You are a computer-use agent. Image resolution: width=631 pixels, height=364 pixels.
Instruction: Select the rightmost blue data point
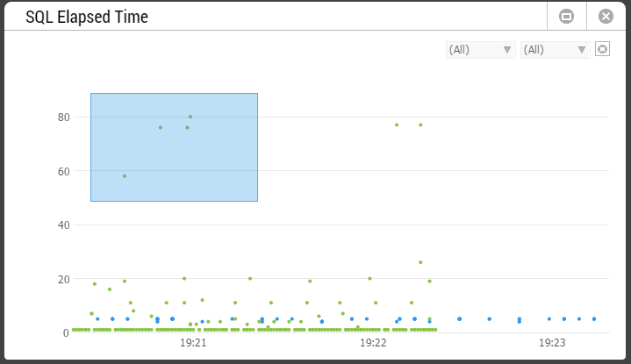[x=594, y=319]
